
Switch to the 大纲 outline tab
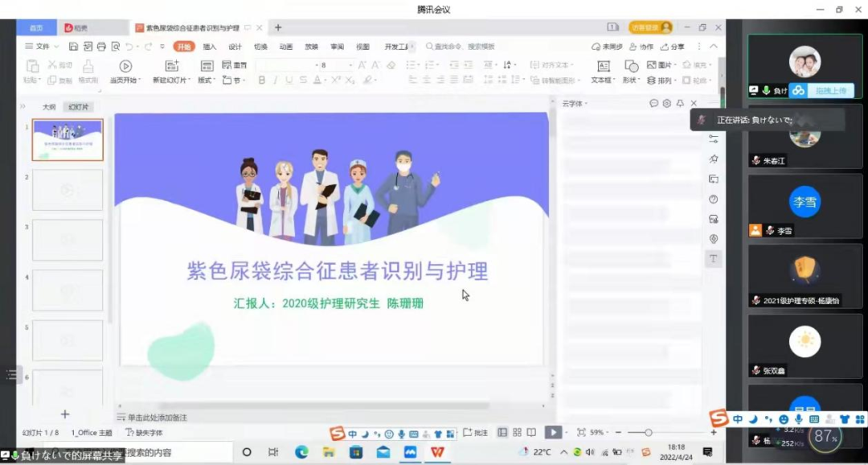[49, 107]
